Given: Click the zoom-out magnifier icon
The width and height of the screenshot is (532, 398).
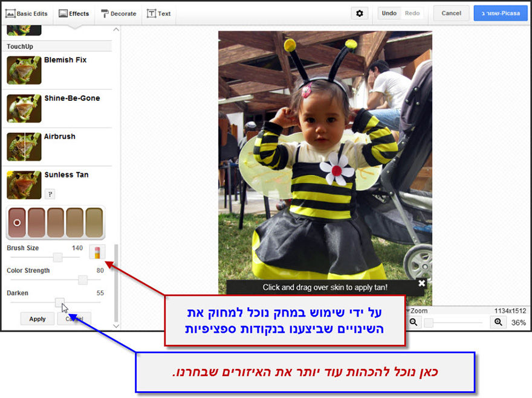Looking at the screenshot, I should tap(414, 322).
